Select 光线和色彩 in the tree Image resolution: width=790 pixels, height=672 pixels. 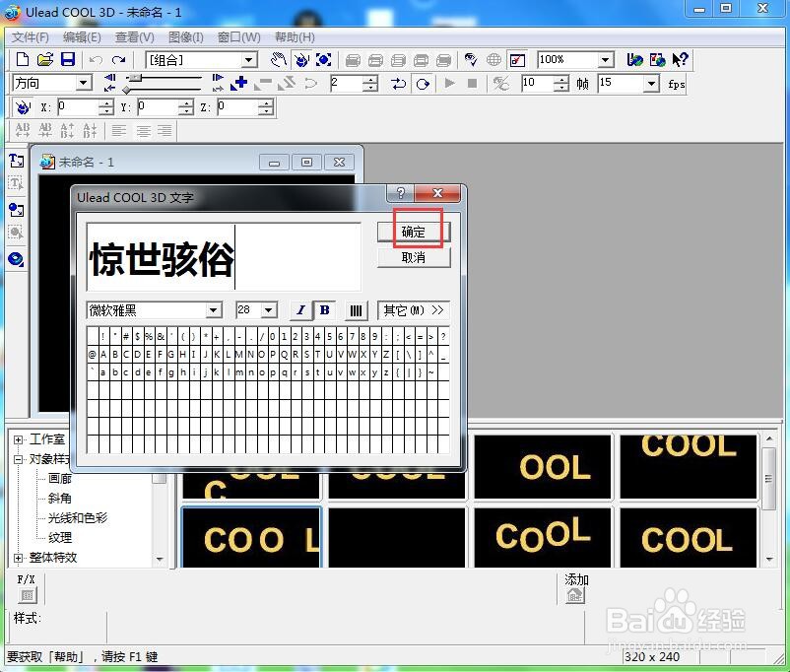pyautogui.click(x=77, y=518)
